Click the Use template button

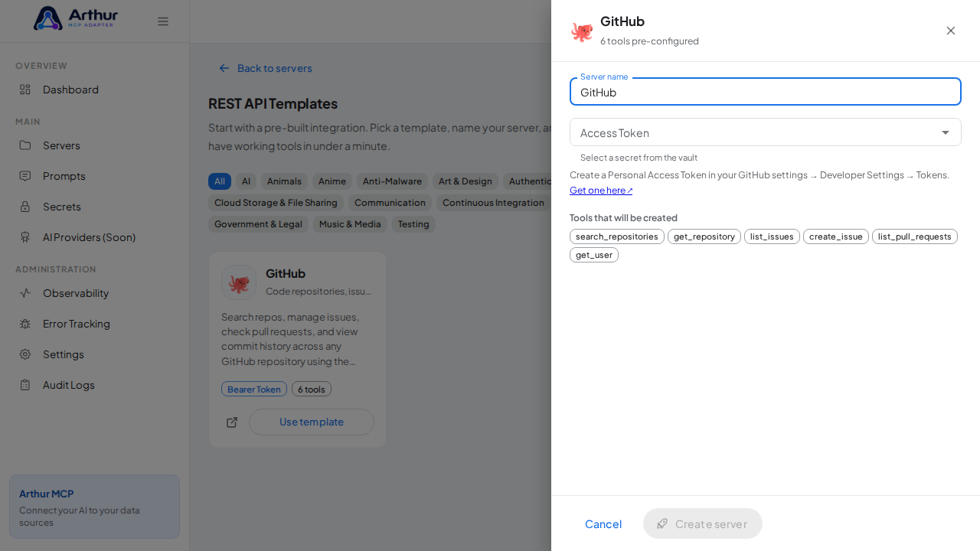click(312, 422)
